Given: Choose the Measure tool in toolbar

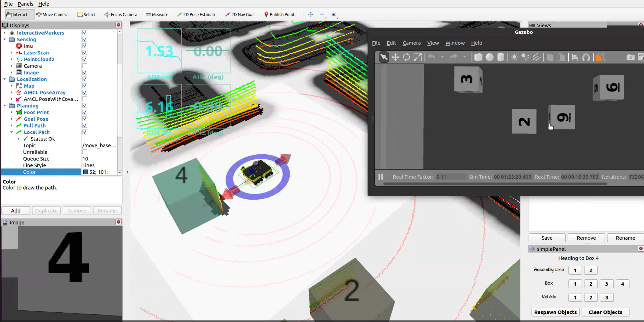Looking at the screenshot, I should tap(157, 14).
